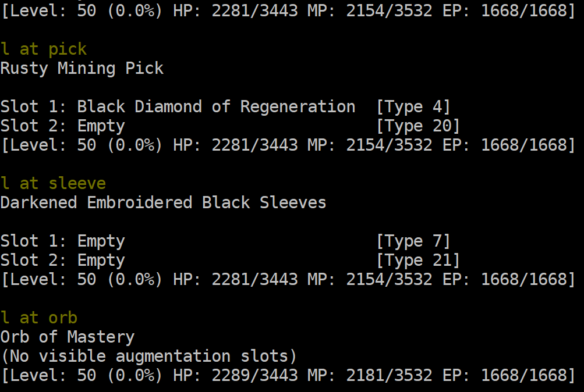
Task: Click the pick's 'Slot 2: Empty' line
Action: point(62,126)
